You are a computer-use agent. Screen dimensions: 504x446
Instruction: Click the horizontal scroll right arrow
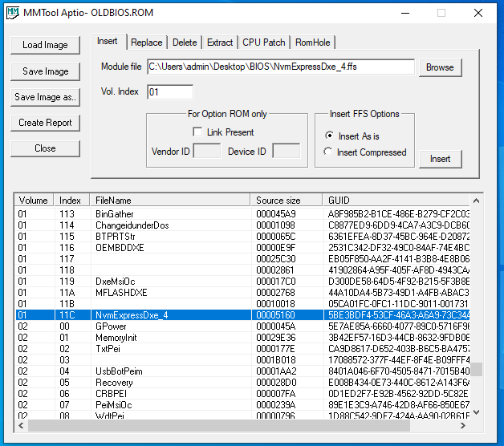point(463,426)
